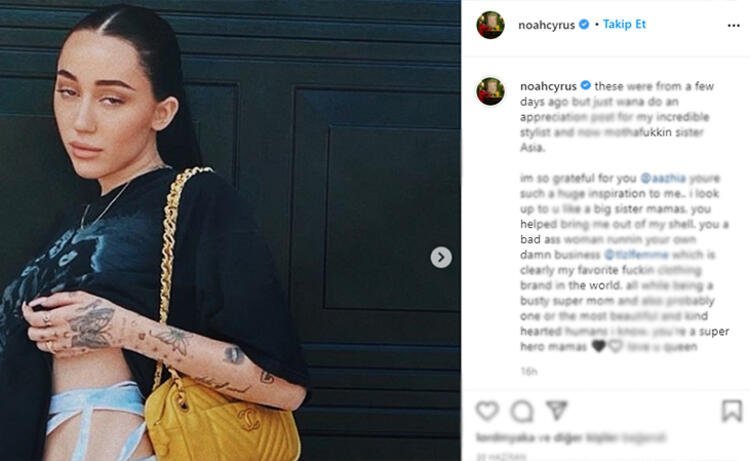Open the three-dot more options menu
750x461 pixels.
[733, 25]
